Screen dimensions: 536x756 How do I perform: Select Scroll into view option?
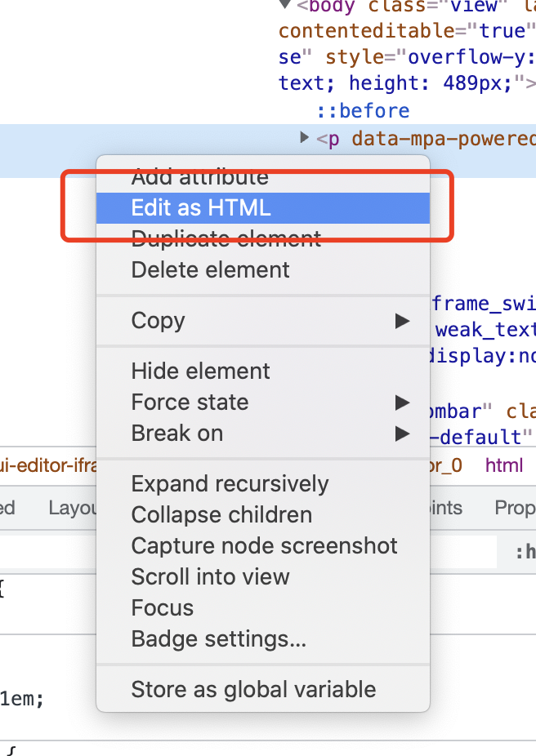coord(211,576)
